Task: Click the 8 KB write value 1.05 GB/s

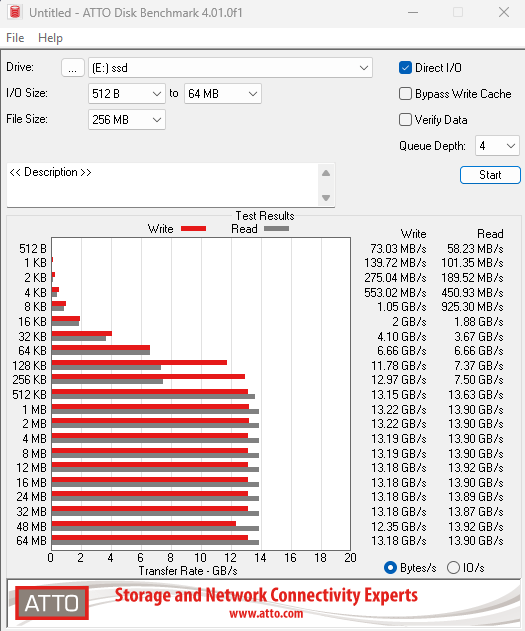Action: click(x=401, y=307)
